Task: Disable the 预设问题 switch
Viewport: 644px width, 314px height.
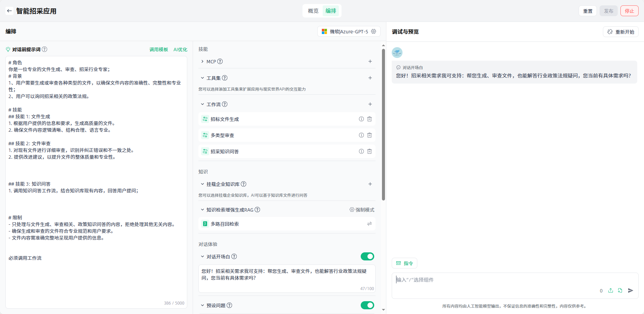Action: (x=367, y=305)
